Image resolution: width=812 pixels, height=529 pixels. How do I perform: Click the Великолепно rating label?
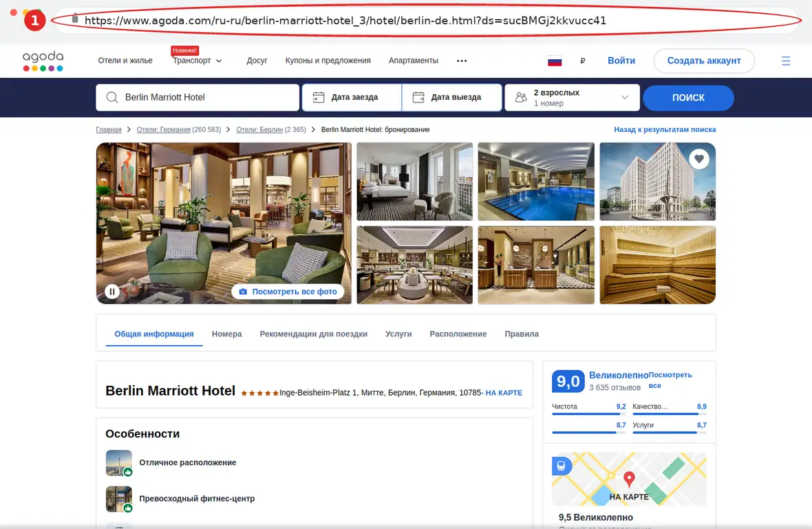(619, 376)
